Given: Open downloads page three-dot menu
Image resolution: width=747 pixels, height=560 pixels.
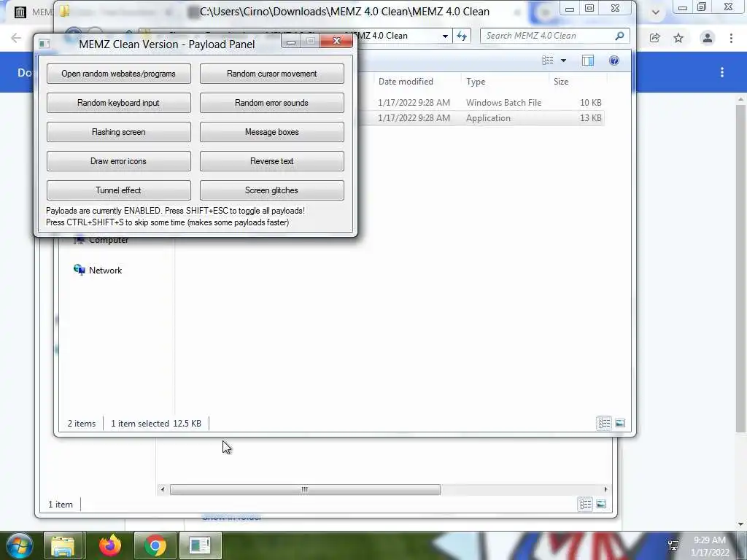Looking at the screenshot, I should [722, 72].
